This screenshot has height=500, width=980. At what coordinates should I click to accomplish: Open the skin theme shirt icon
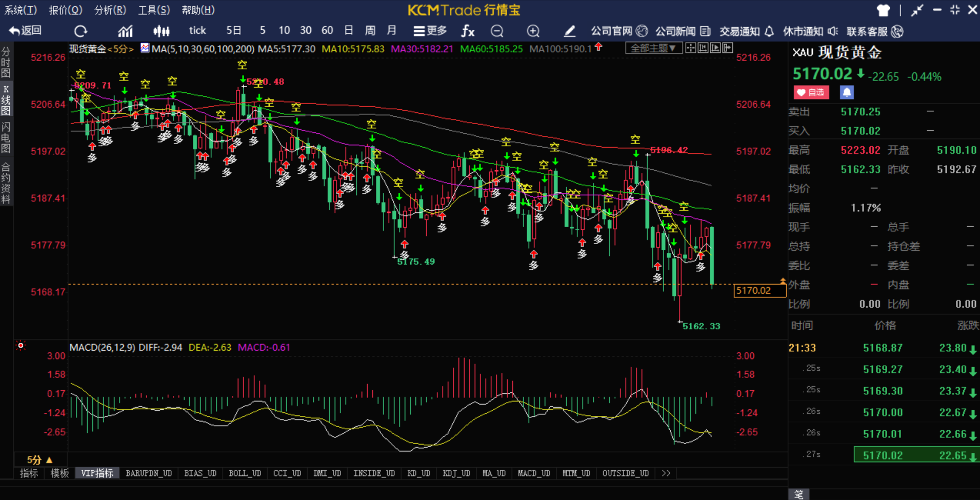point(883,10)
